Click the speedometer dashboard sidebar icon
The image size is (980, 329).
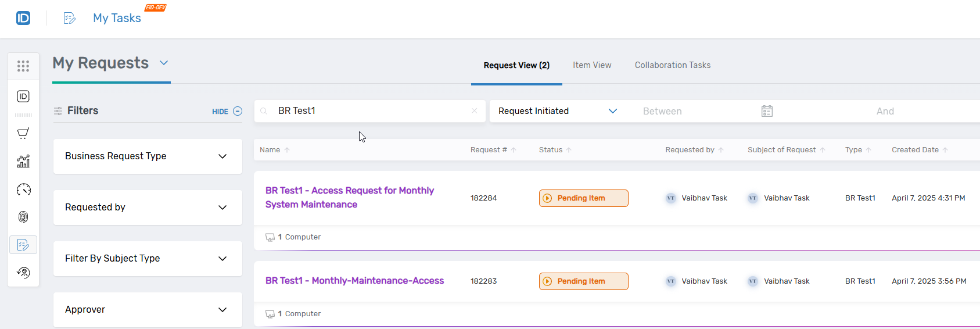[x=23, y=189]
